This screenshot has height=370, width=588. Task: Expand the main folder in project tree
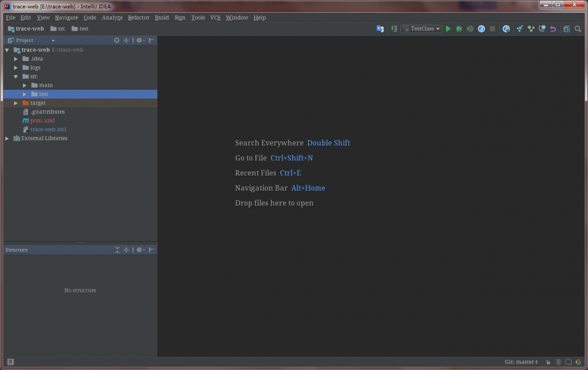pyautogui.click(x=25, y=85)
